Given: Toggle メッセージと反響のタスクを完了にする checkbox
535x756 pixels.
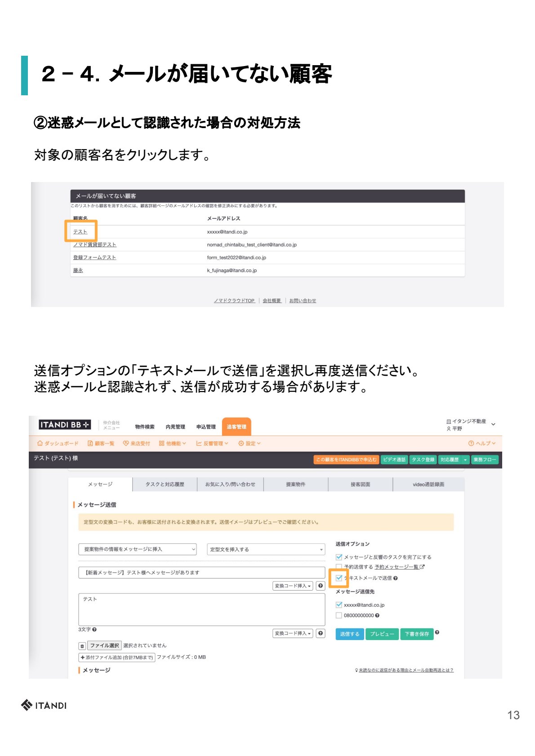Looking at the screenshot, I should [339, 557].
